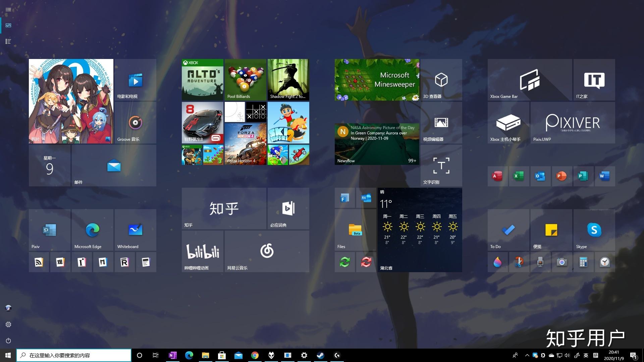Viewport: 644px width, 362px height.
Task: Open the user account avatar menu
Action: point(8,308)
